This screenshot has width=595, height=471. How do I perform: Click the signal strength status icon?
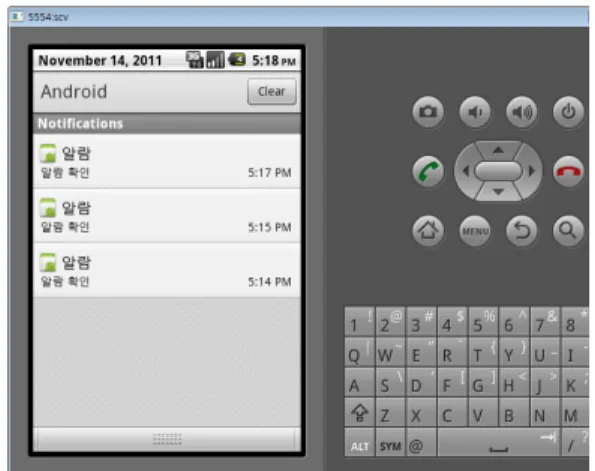tap(215, 60)
